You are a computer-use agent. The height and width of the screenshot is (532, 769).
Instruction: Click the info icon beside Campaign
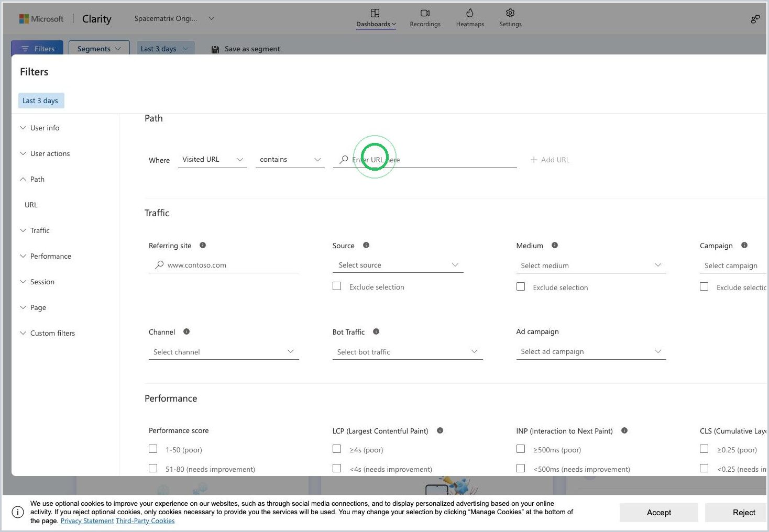coord(744,245)
